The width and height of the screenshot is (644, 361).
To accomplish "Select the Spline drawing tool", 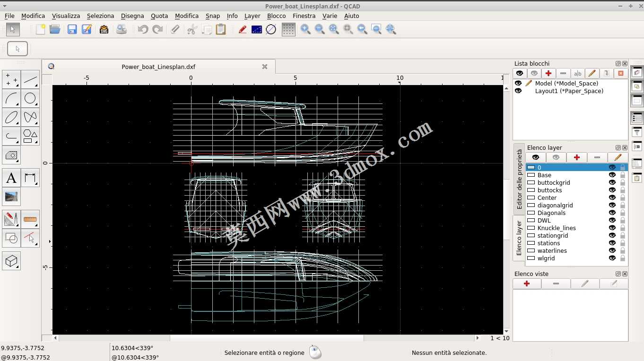I will 30,117.
